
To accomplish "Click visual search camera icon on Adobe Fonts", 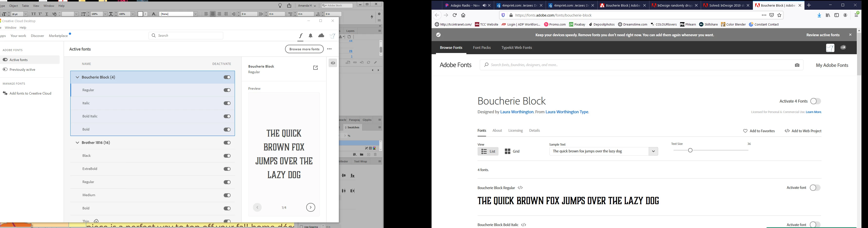I will tap(797, 65).
